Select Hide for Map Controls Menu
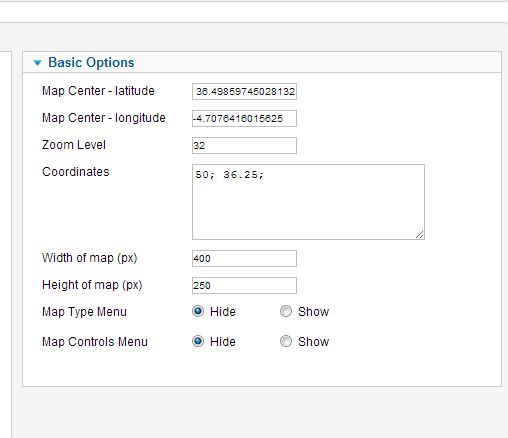Viewport: 508px width, 438px height. coord(198,341)
